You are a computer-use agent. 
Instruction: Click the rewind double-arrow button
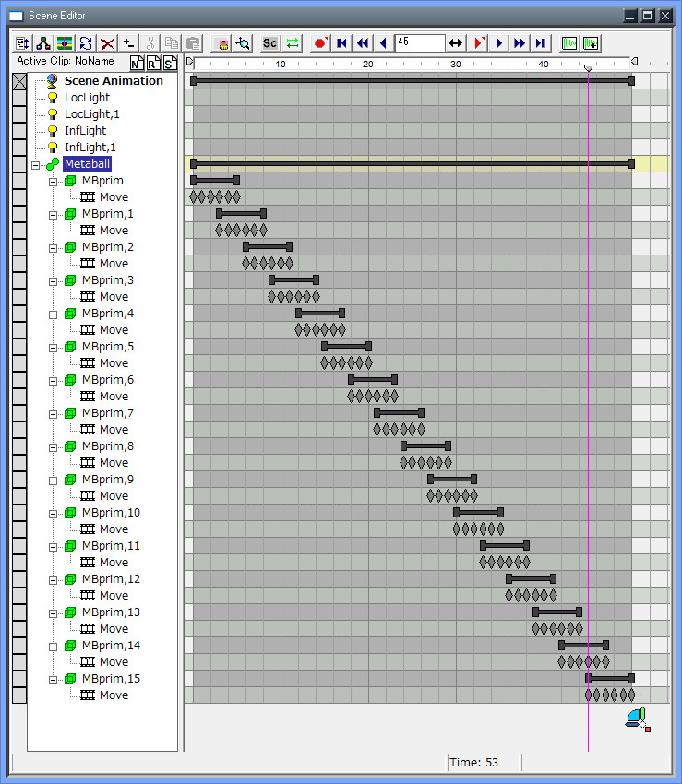pyautogui.click(x=363, y=43)
